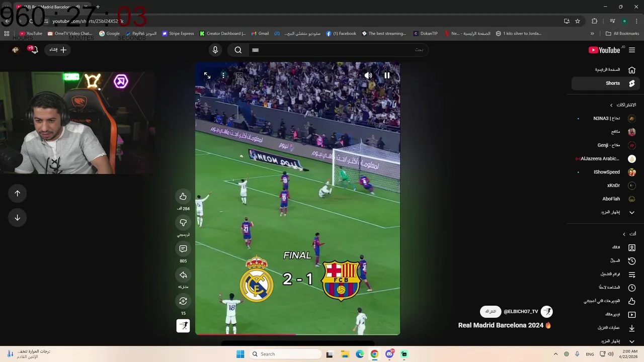644x362 pixels.
Task: Bookmark this page with star icon
Action: pyautogui.click(x=578, y=21)
